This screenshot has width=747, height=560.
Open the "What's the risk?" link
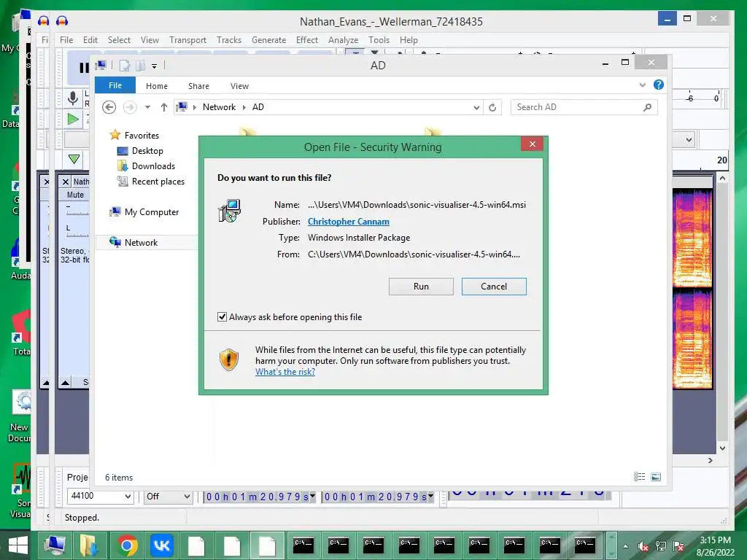pos(285,372)
